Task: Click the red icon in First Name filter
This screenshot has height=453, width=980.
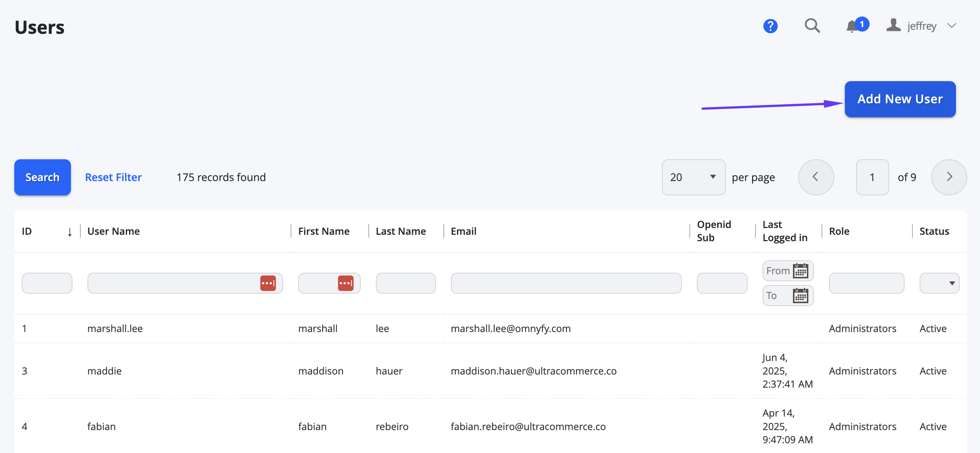Action: click(x=345, y=283)
